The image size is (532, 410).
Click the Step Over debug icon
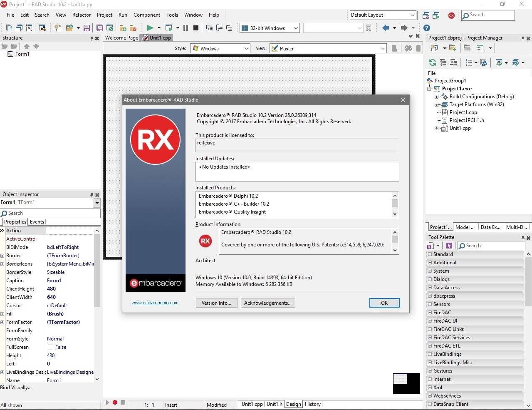(x=219, y=28)
